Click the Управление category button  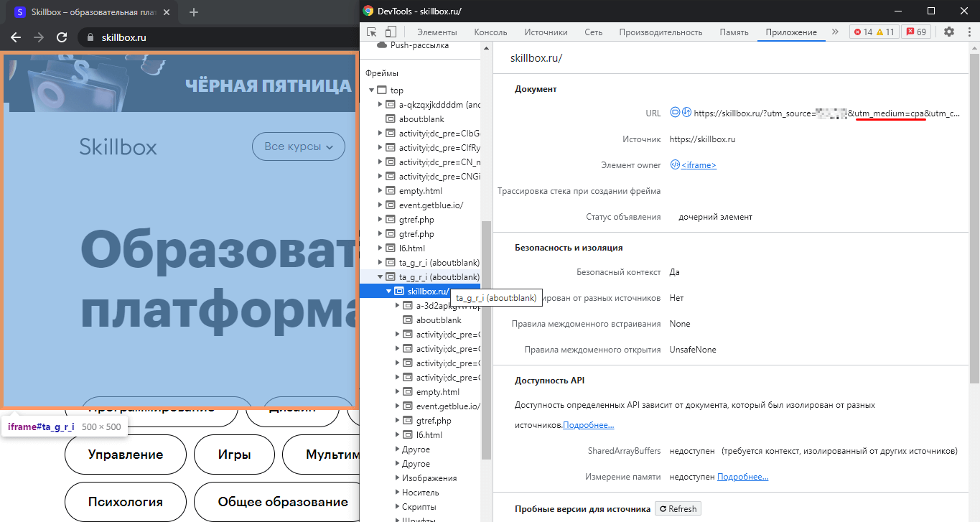(x=126, y=455)
